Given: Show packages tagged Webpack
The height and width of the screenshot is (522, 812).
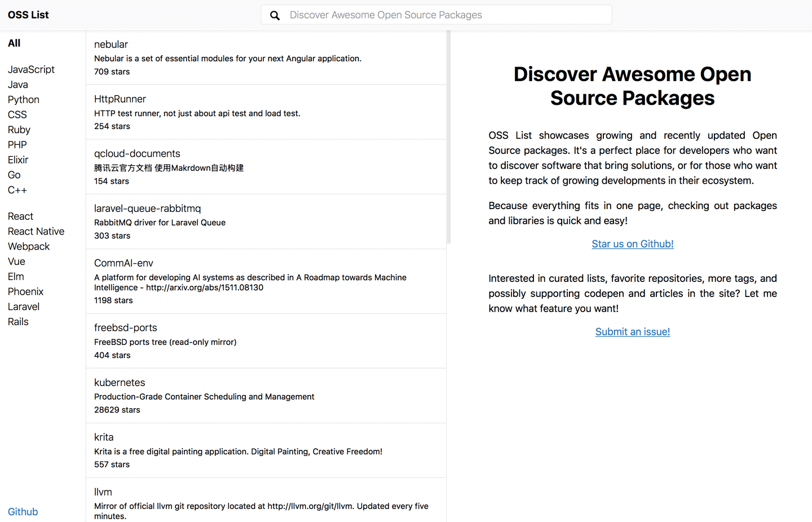Looking at the screenshot, I should (x=29, y=247).
